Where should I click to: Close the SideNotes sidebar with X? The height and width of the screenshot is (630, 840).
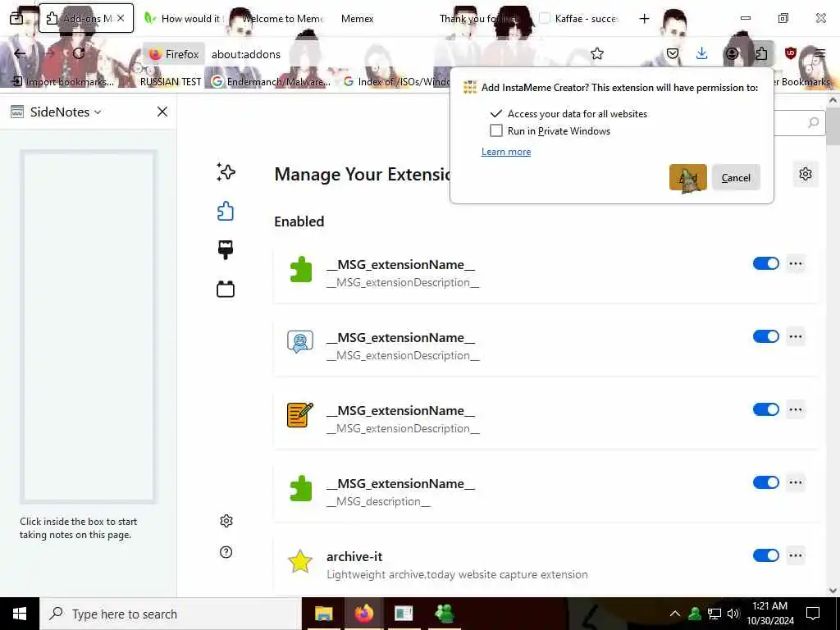[162, 112]
